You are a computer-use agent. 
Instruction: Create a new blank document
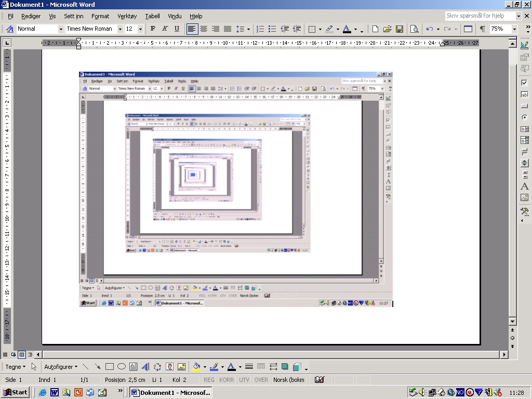click(x=375, y=29)
